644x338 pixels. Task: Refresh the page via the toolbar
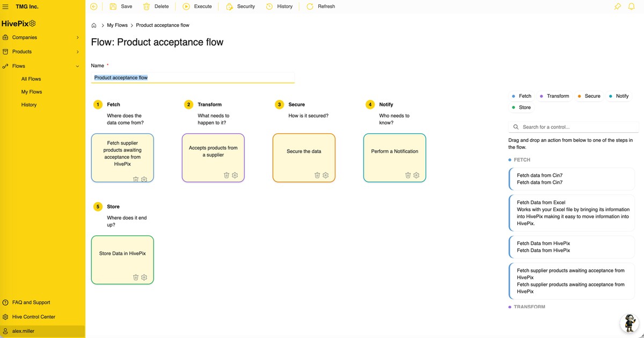tap(321, 6)
